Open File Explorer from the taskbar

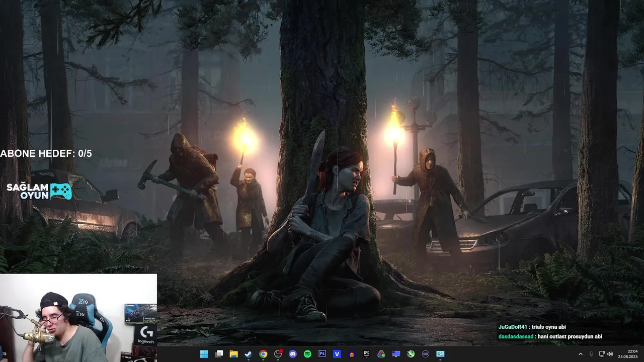click(x=233, y=354)
